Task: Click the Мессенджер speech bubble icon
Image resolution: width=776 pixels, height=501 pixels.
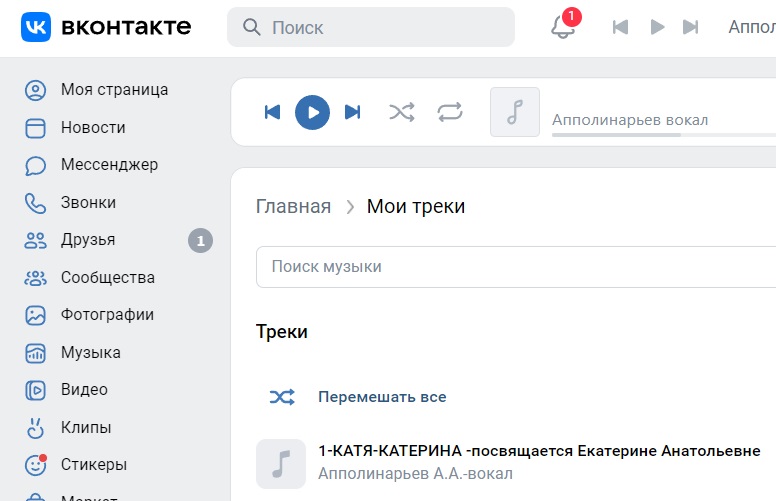Action: (x=36, y=166)
